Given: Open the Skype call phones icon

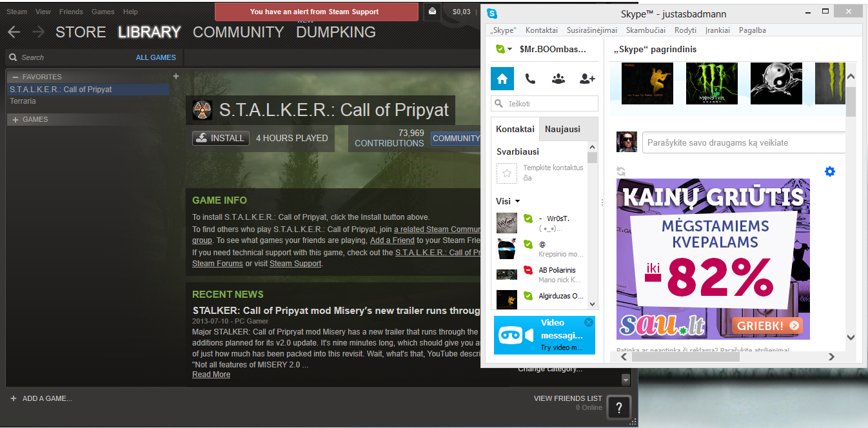Looking at the screenshot, I should click(x=530, y=79).
